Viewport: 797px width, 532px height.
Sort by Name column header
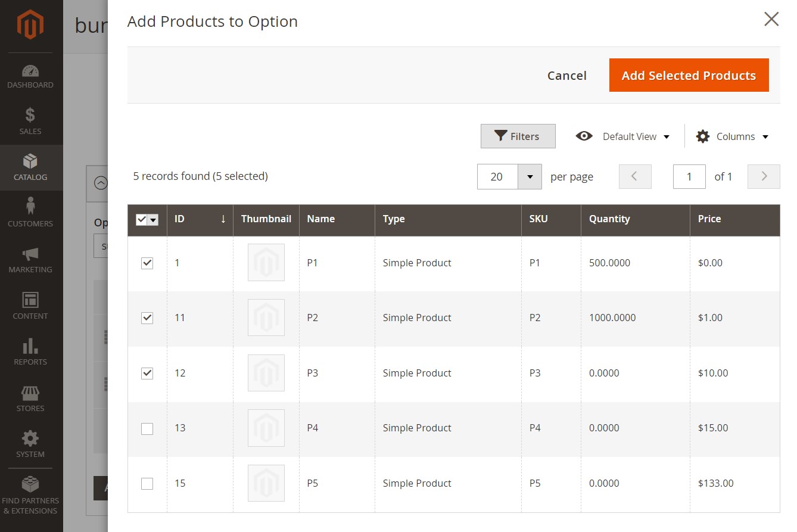[x=337, y=220]
